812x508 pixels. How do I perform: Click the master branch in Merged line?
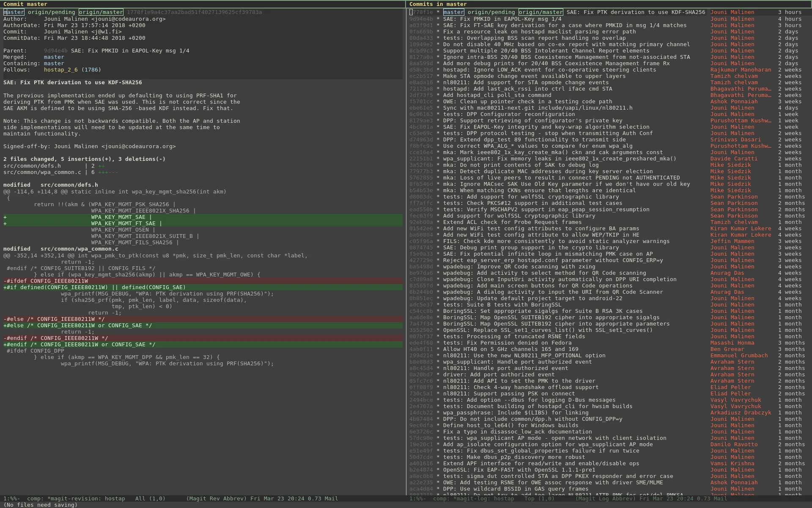click(54, 57)
